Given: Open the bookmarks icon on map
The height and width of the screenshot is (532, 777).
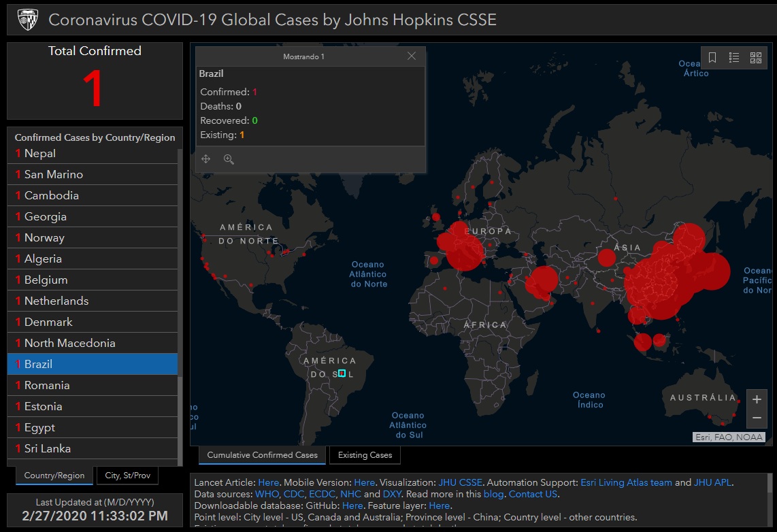Looking at the screenshot, I should (712, 58).
